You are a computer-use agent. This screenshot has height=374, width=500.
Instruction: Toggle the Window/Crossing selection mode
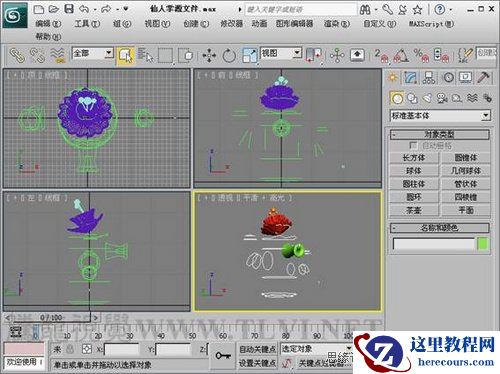[x=186, y=55]
